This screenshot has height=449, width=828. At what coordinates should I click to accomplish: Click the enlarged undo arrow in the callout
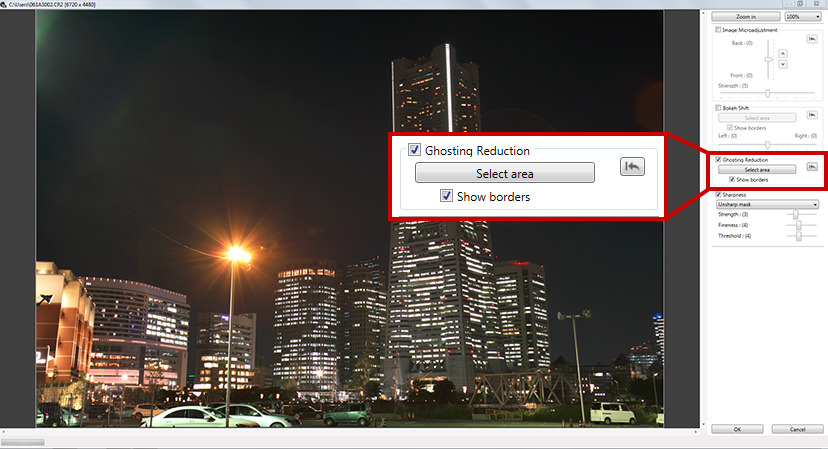pyautogui.click(x=632, y=167)
